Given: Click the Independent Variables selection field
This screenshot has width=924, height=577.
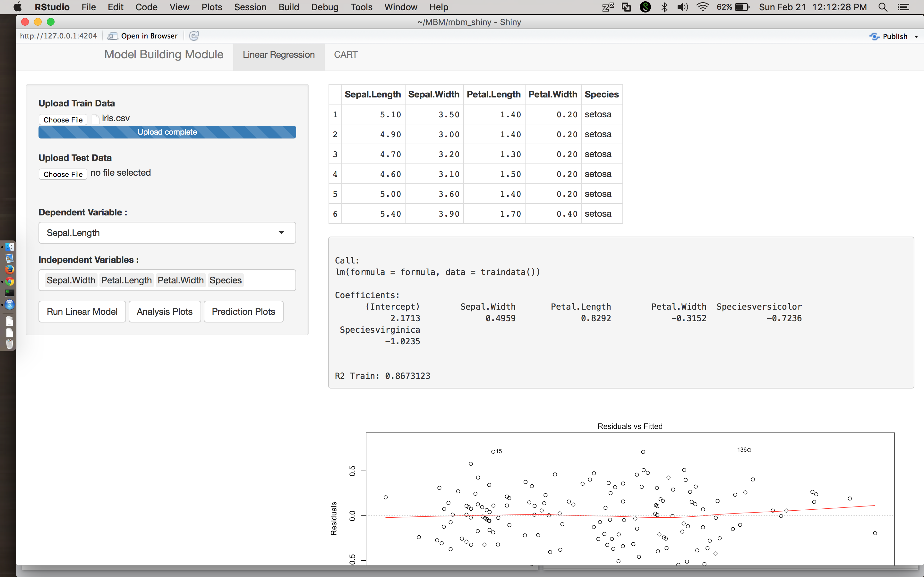Looking at the screenshot, I should point(267,280).
